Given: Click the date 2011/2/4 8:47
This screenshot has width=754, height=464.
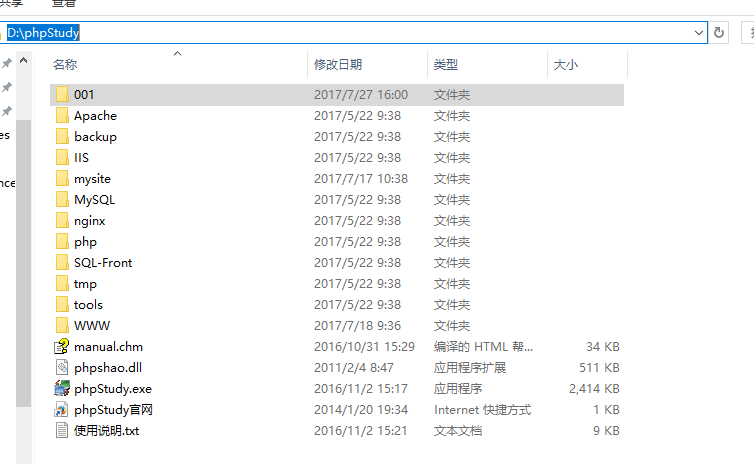Looking at the screenshot, I should (x=353, y=368).
